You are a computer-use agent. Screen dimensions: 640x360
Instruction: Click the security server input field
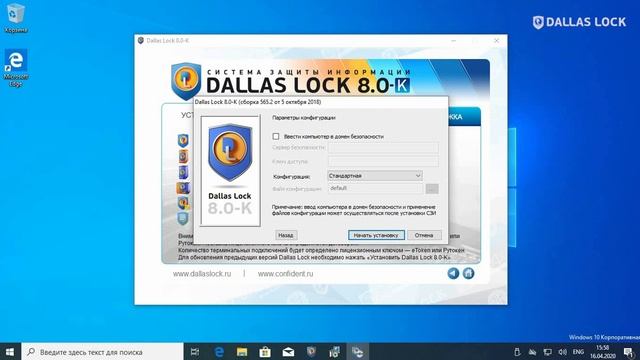click(x=383, y=147)
